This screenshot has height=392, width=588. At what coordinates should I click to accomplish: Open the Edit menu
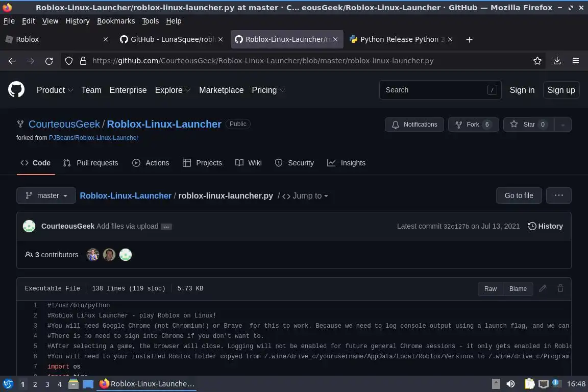click(x=29, y=21)
